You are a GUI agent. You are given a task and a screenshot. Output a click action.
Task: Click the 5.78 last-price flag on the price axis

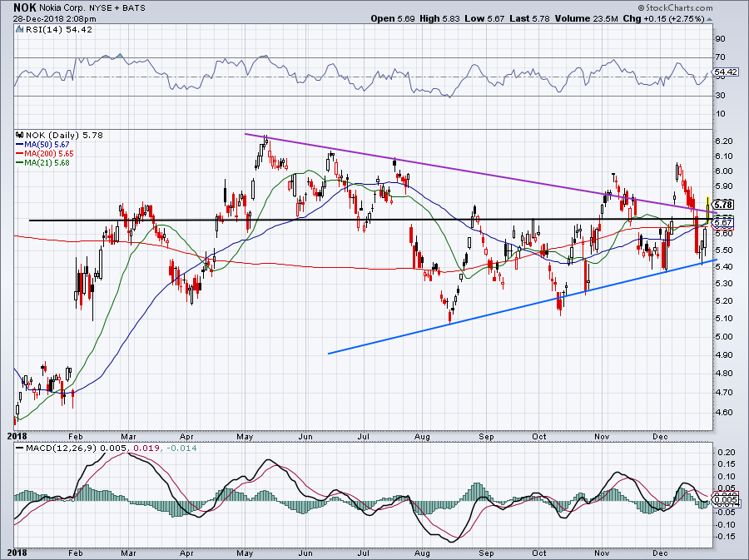[x=724, y=205]
